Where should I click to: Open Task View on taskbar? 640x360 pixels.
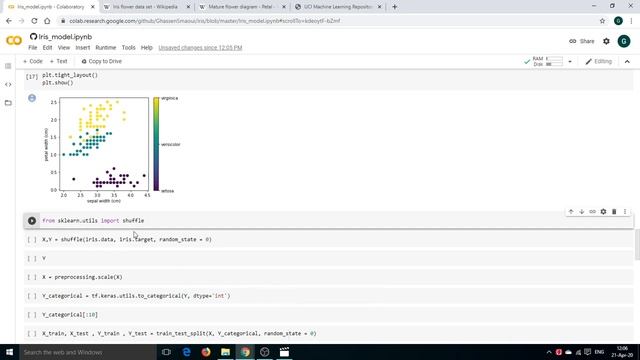[x=166, y=352]
